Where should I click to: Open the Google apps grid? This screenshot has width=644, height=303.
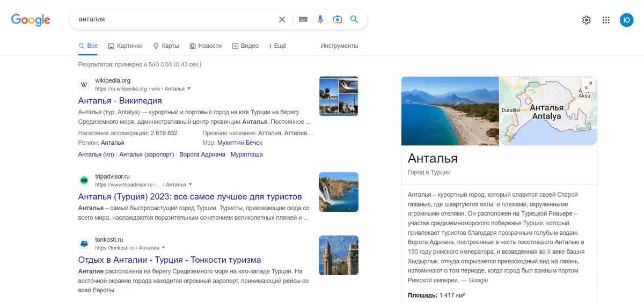click(606, 20)
